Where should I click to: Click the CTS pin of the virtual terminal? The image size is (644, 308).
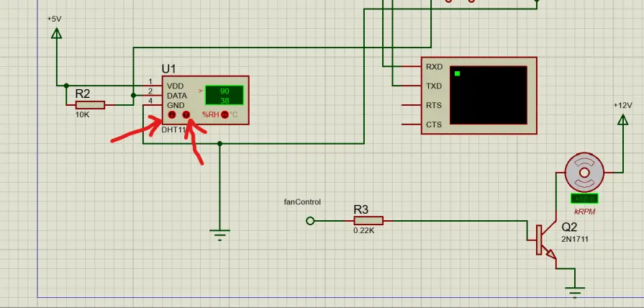coord(412,124)
